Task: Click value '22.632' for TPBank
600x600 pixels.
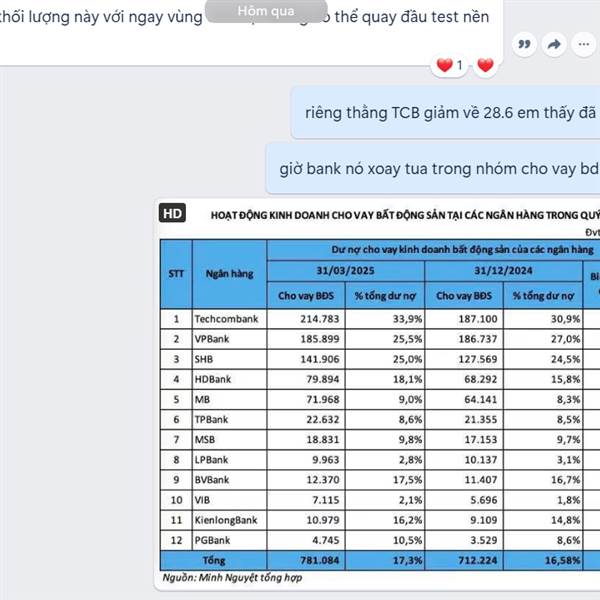Action: (x=323, y=419)
